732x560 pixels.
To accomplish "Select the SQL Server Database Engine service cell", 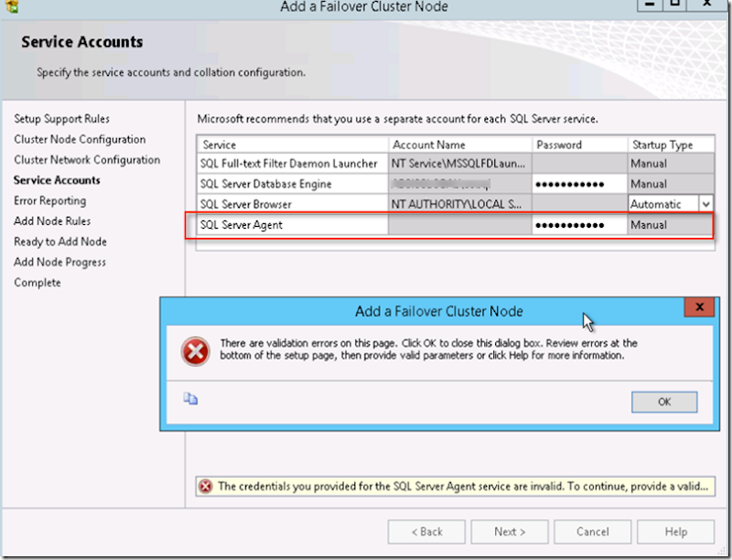I will click(x=293, y=184).
